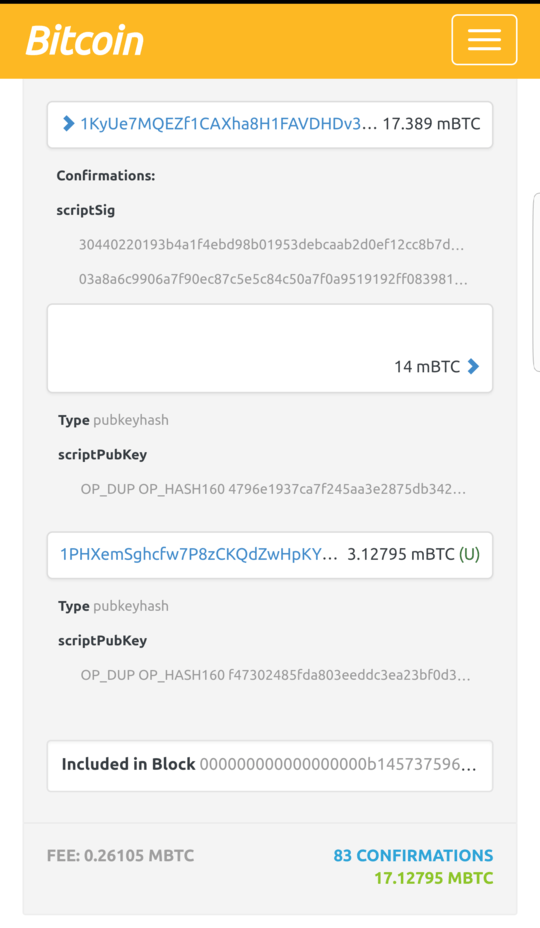
Task: Click the 17.12795 mBTC total amount
Action: coord(433,878)
